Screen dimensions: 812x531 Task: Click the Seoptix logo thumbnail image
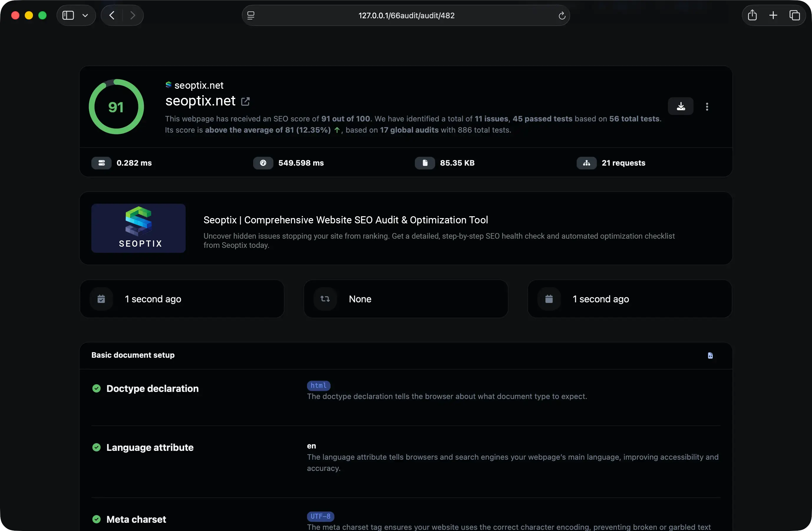click(x=138, y=228)
